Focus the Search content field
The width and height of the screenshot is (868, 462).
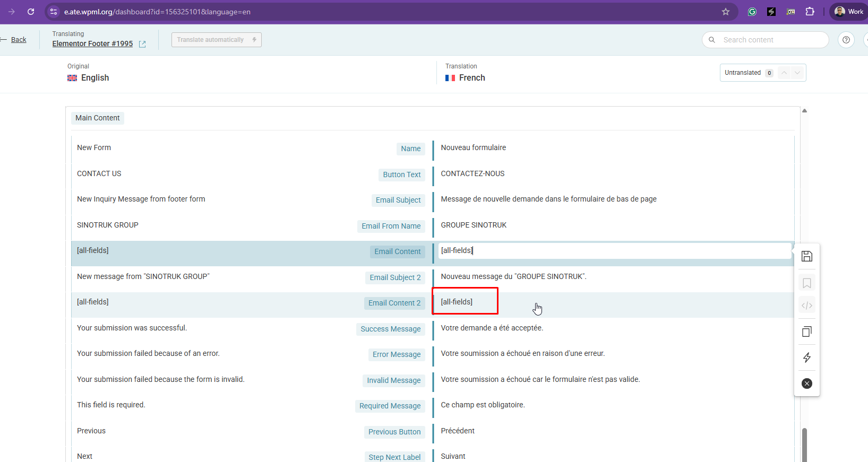point(766,40)
